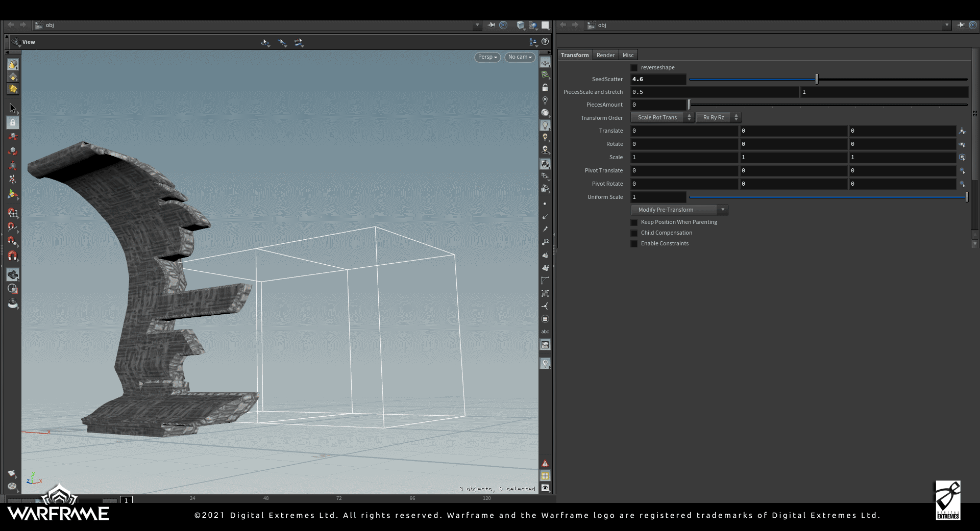Check Keep Position When Parenting
The height and width of the screenshot is (531, 980).
point(634,222)
